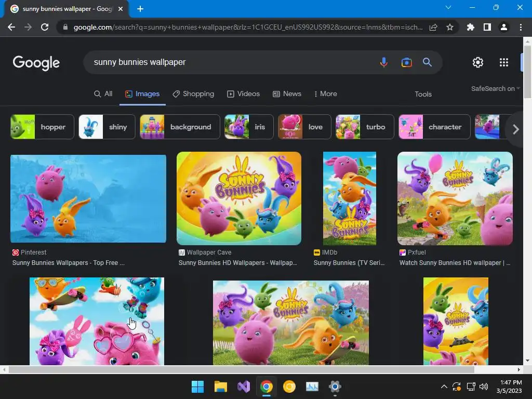This screenshot has width=532, height=399.
Task: Open the yellow swirl bunnies image
Action: [456, 321]
